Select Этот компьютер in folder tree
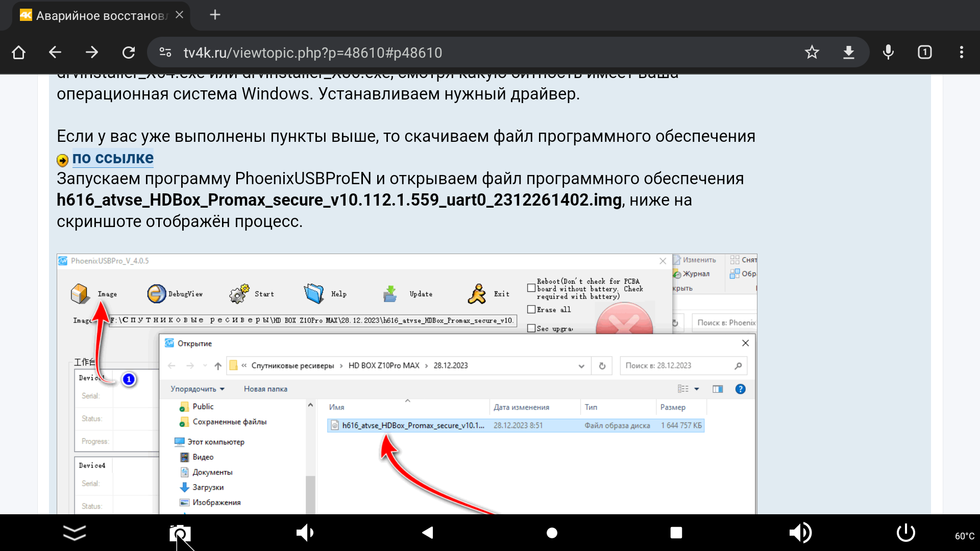The height and width of the screenshot is (551, 980). click(210, 442)
